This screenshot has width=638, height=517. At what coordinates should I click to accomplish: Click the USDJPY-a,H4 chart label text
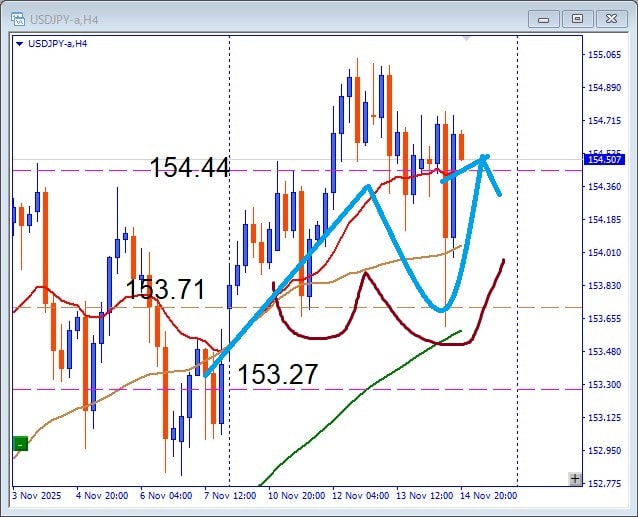tap(58, 43)
